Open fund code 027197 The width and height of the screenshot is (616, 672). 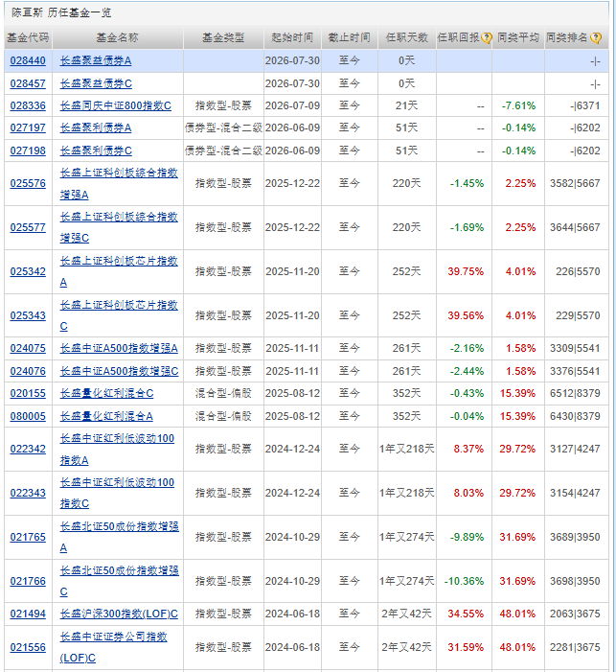(x=28, y=127)
